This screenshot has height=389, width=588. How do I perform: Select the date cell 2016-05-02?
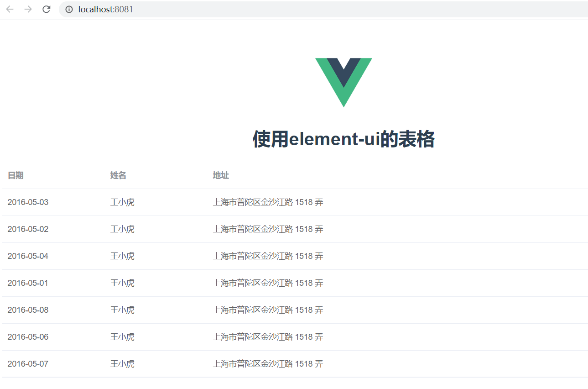(x=28, y=229)
